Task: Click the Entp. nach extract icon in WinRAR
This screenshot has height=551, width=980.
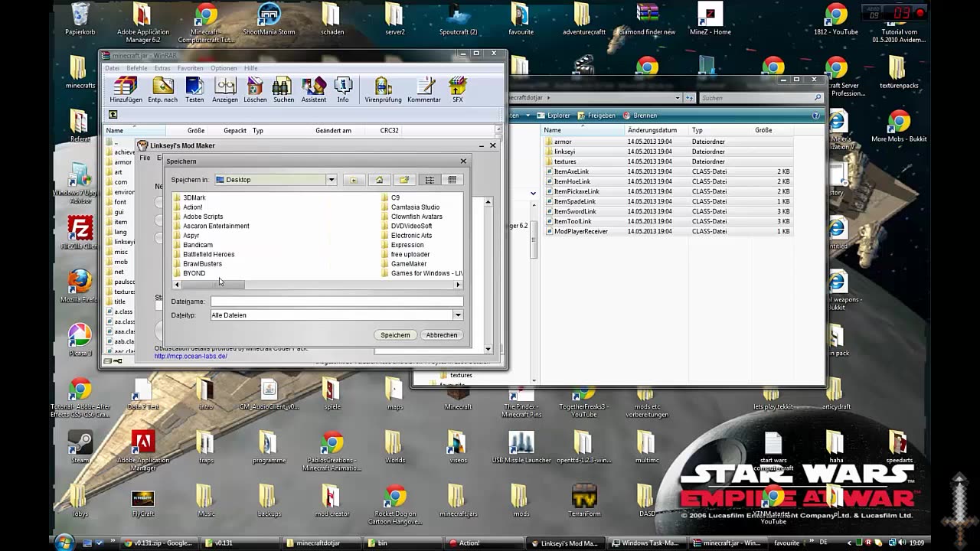Action: 163,90
